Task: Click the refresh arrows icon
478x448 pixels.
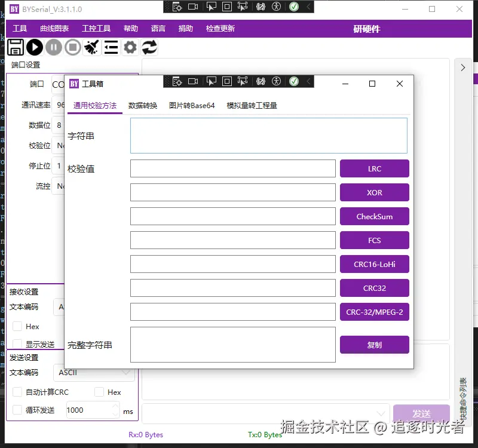Action: 149,48
